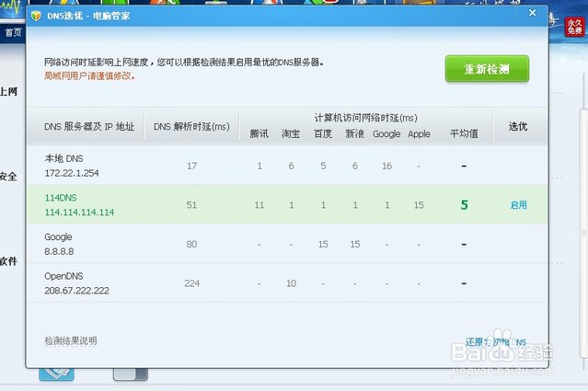588x391 pixels.
Task: Click the blue icon at bottom left of background window
Action: click(x=56, y=374)
